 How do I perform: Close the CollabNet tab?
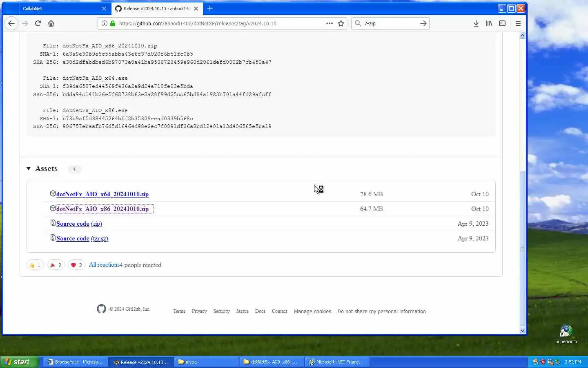[104, 8]
